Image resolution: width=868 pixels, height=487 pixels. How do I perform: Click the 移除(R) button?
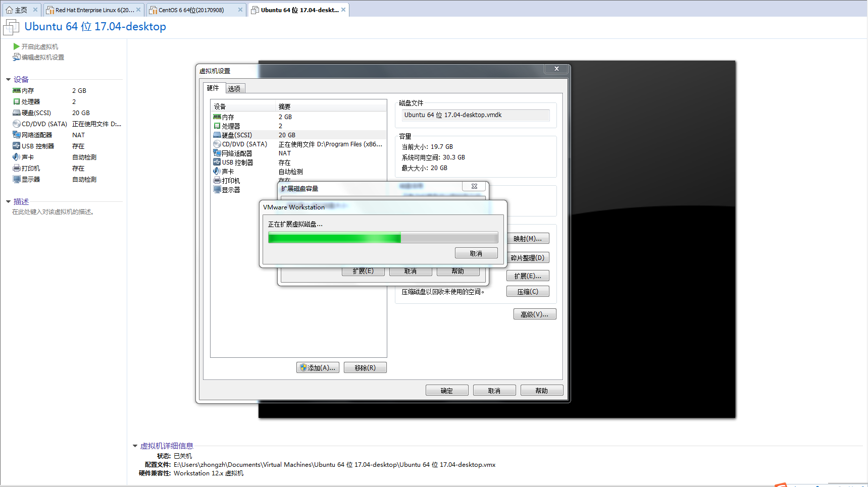pos(365,367)
